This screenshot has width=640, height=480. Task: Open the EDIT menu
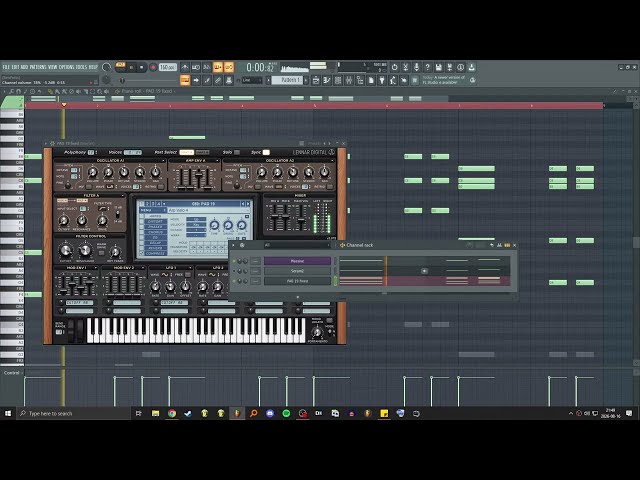point(15,67)
